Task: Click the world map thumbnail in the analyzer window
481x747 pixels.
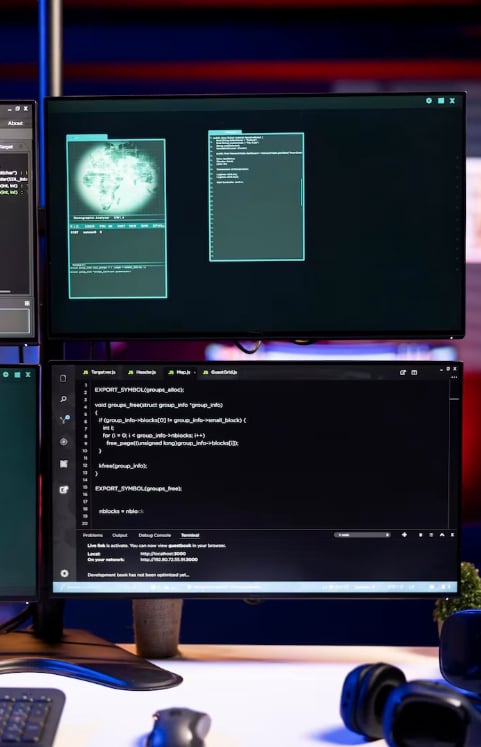Action: (x=117, y=177)
